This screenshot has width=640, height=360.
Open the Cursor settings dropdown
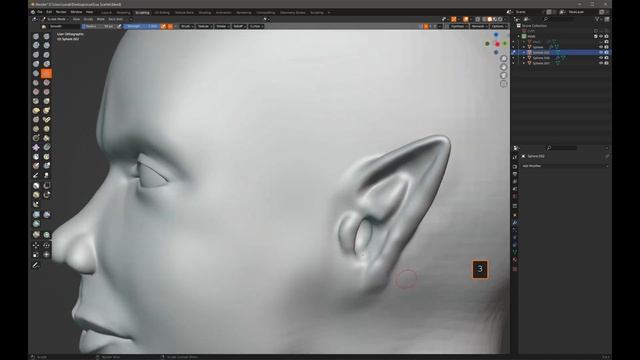point(256,26)
